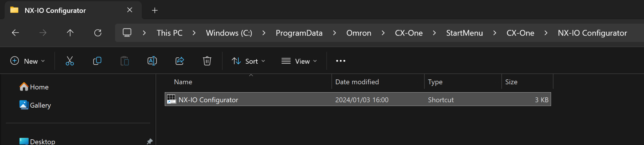
Task: Navigate to ProgramData in breadcrumb
Action: pos(299,33)
